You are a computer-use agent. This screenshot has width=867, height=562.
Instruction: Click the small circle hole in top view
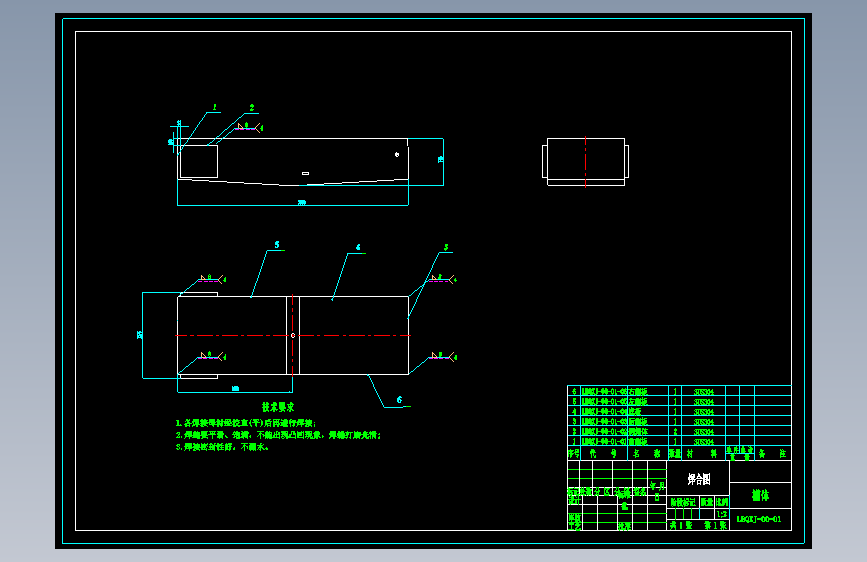[397, 154]
